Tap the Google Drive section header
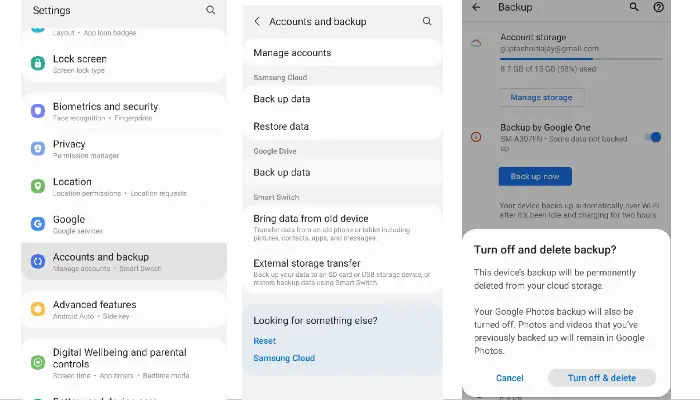The height and width of the screenshot is (400, 700). tap(275, 151)
